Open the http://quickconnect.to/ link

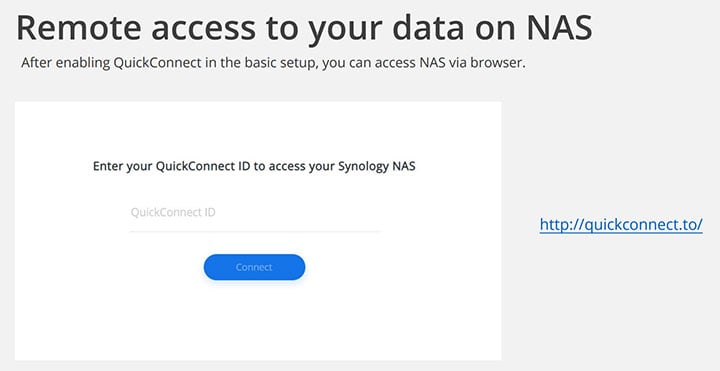click(x=621, y=225)
